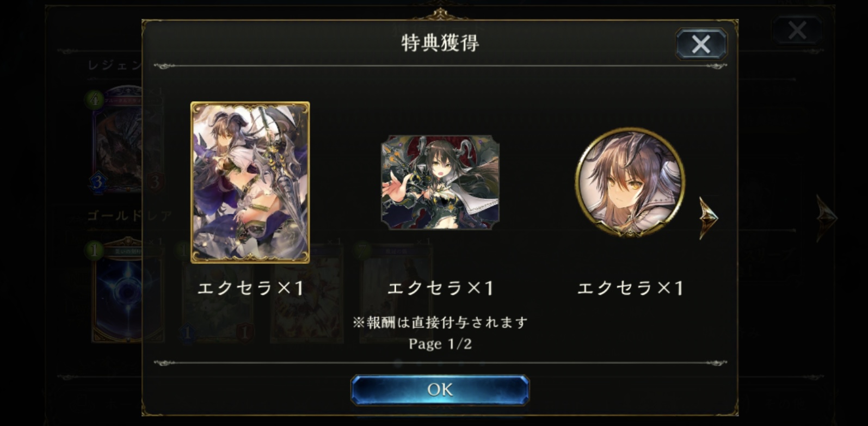Click the エクセラ×1 label under the wide illustration

click(440, 288)
